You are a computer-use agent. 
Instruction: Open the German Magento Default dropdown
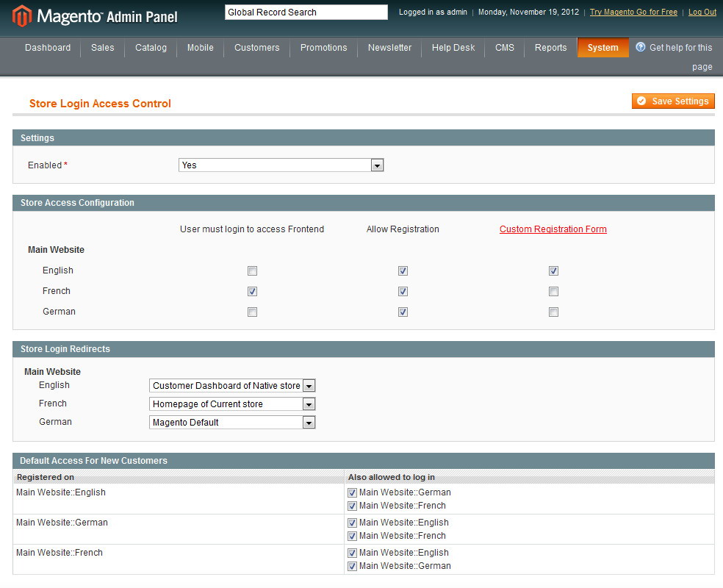309,422
